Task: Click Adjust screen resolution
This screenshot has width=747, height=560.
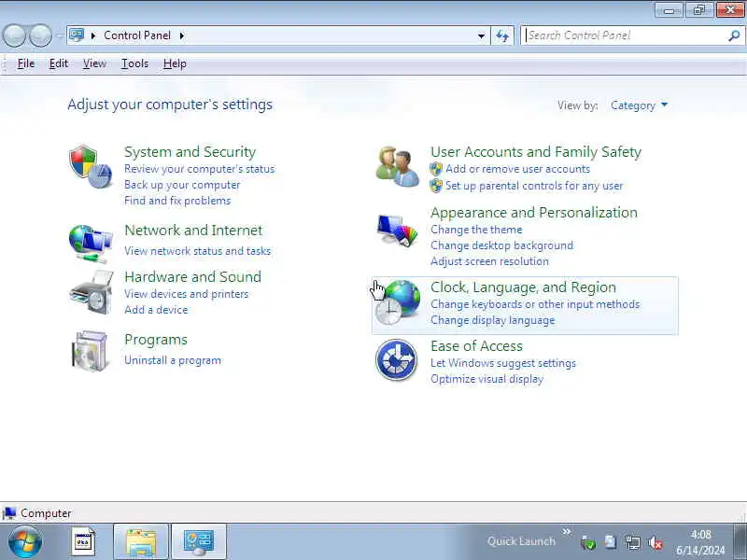Action: (489, 261)
